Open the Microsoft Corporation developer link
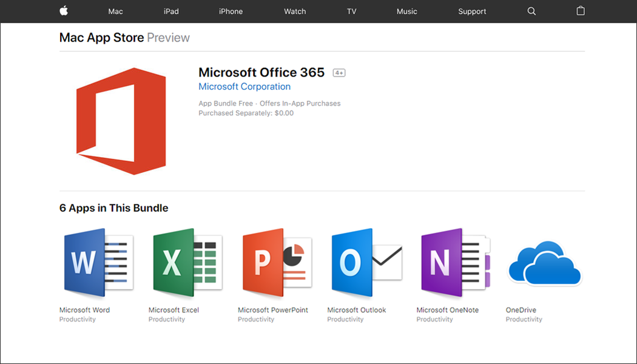This screenshot has width=637, height=364. [244, 87]
